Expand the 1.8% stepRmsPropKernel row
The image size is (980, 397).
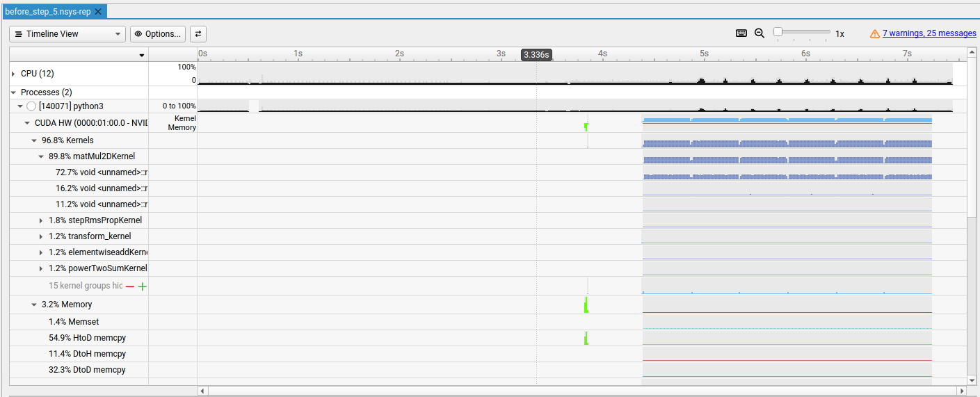coord(41,220)
